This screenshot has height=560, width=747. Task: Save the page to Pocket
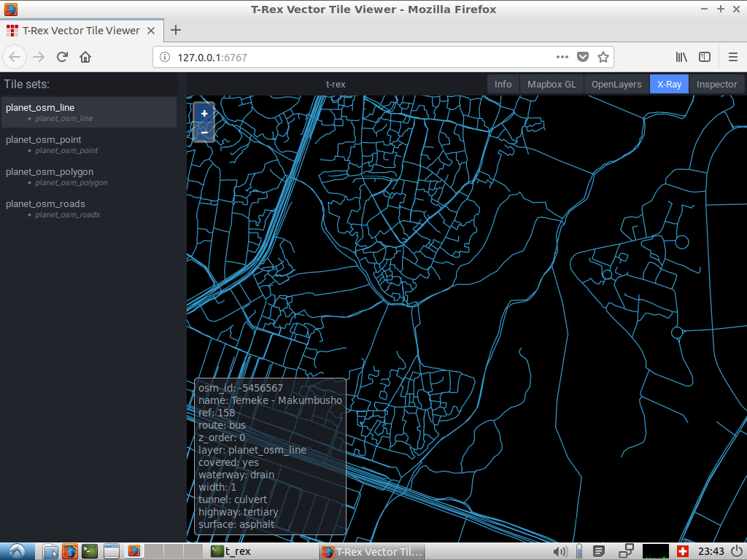point(583,57)
